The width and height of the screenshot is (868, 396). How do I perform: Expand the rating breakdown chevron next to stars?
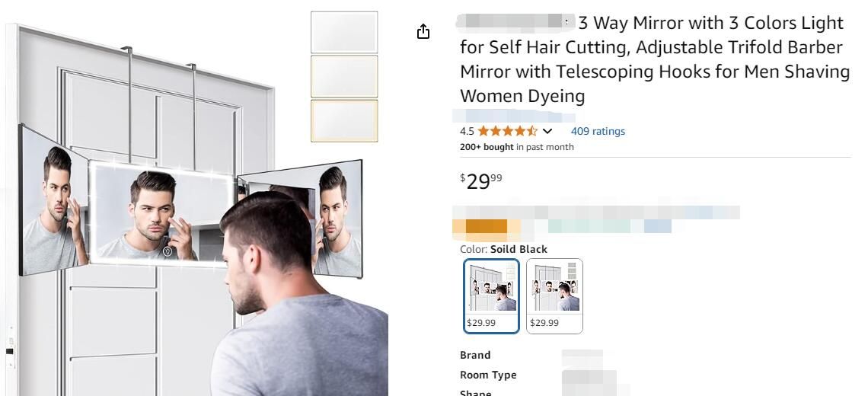click(x=547, y=131)
